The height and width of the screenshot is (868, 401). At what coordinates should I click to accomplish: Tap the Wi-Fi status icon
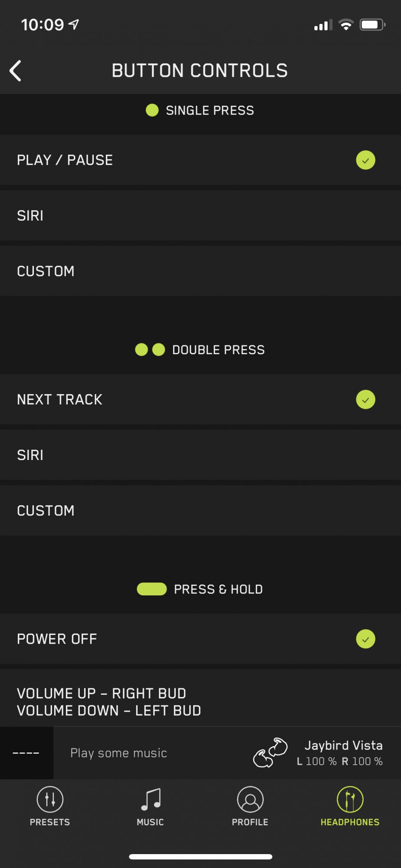tap(346, 25)
